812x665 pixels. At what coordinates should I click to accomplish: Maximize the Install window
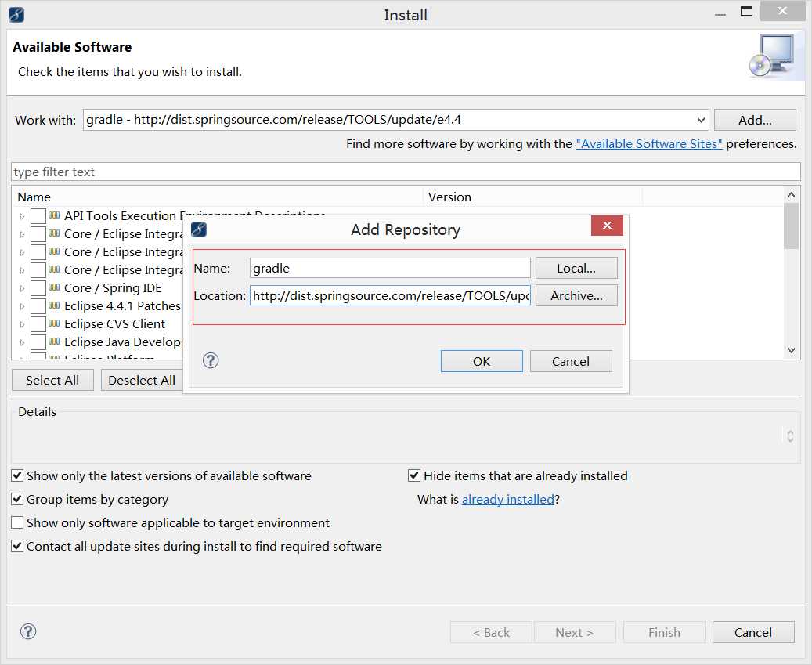coord(746,11)
